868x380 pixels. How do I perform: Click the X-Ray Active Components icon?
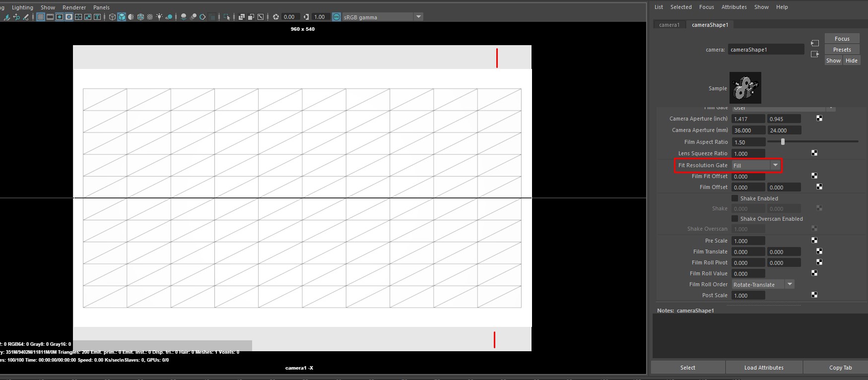[251, 17]
